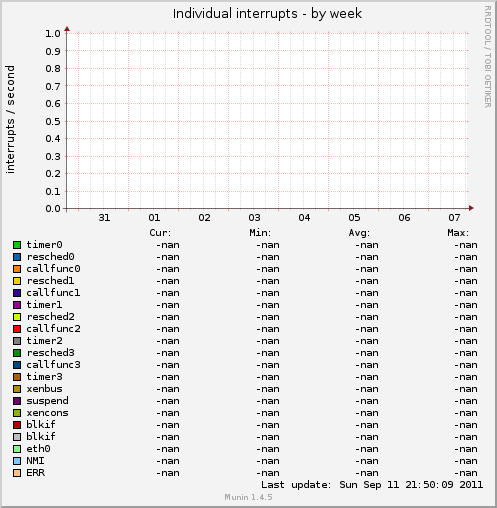Click x-axis date label 04

tap(304, 218)
